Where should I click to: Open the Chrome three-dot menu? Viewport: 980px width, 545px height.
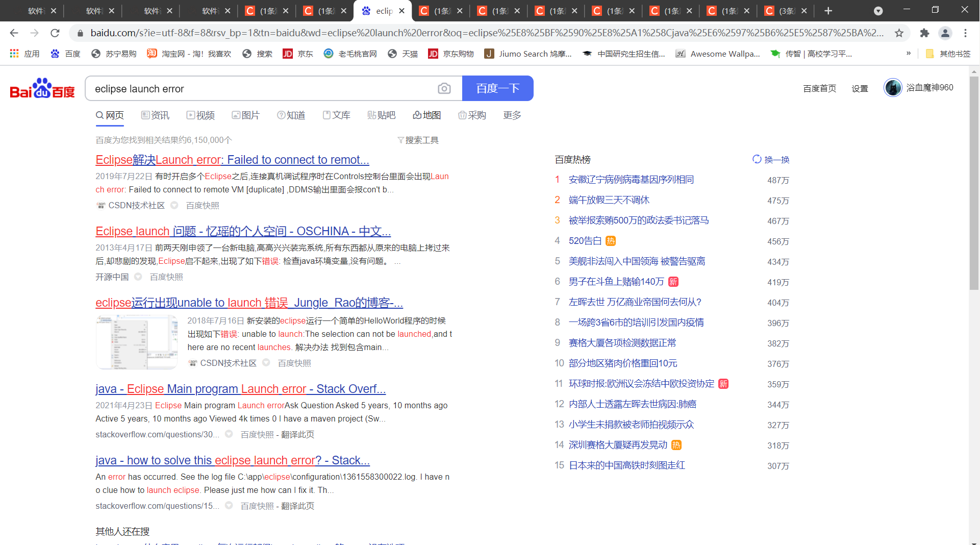point(965,33)
